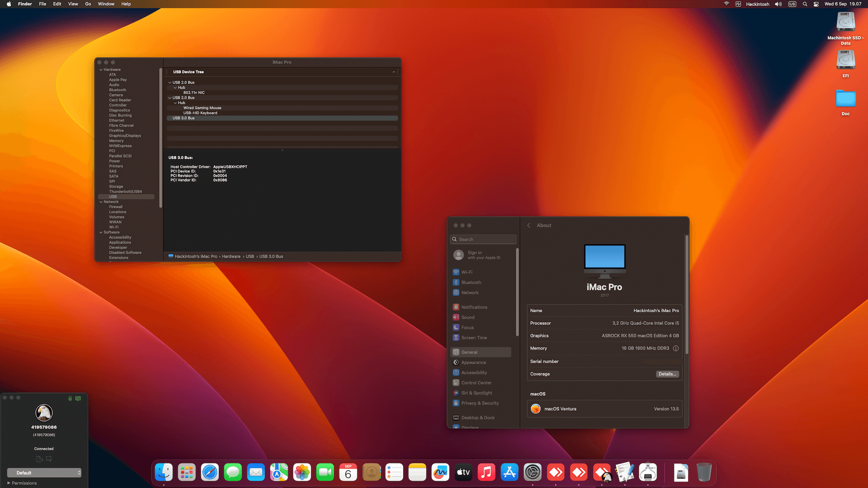Open the Go menu
Viewport: 868px width, 488px height.
88,4
